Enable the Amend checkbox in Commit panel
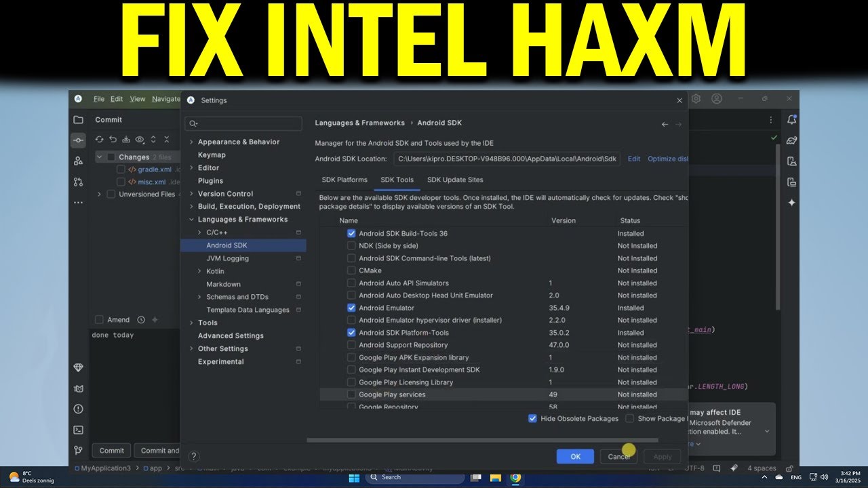Screen dimensions: 868x488 (x=99, y=320)
